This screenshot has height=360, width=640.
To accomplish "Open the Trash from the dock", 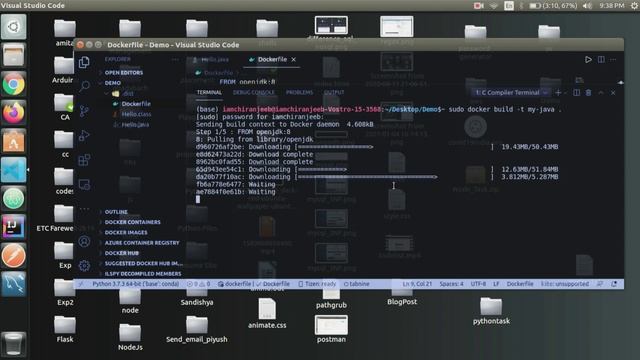I will coord(13,344).
